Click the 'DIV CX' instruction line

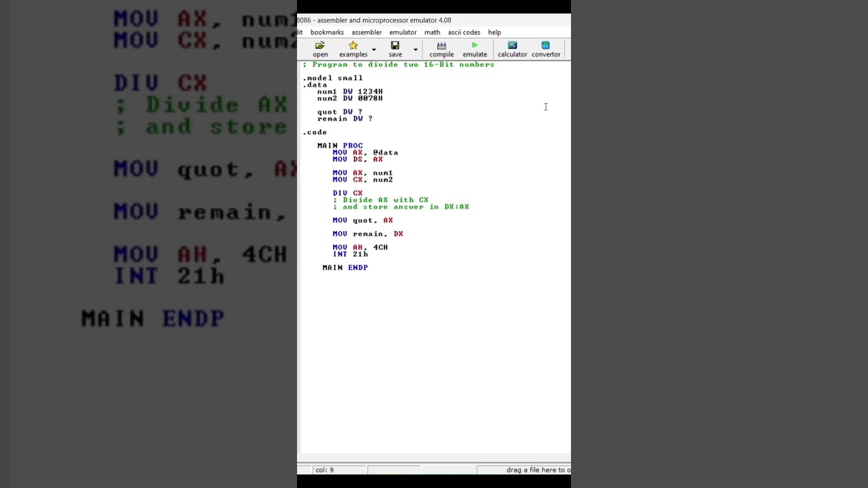click(x=347, y=193)
